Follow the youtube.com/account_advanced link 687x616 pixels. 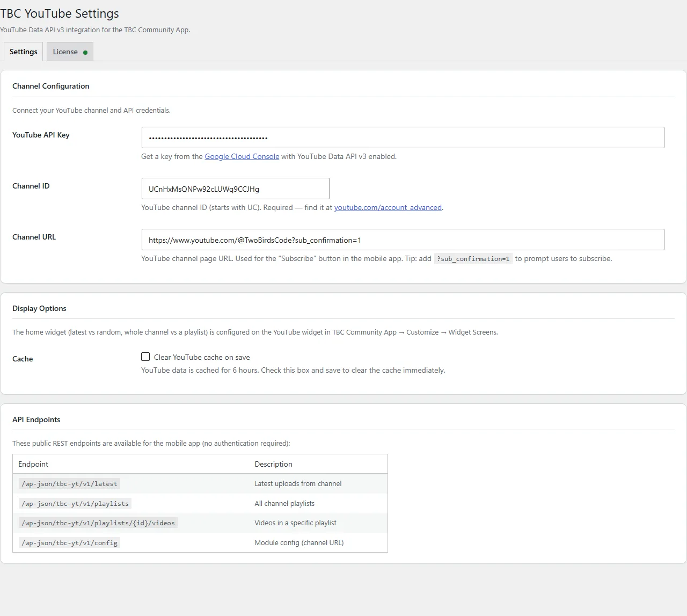(388, 207)
